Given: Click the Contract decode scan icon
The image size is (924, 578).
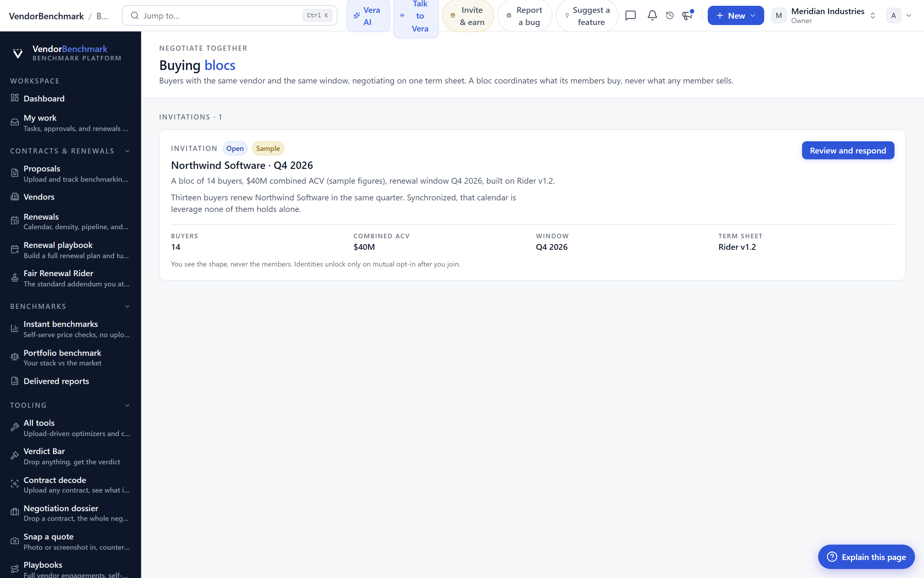Looking at the screenshot, I should point(14,484).
